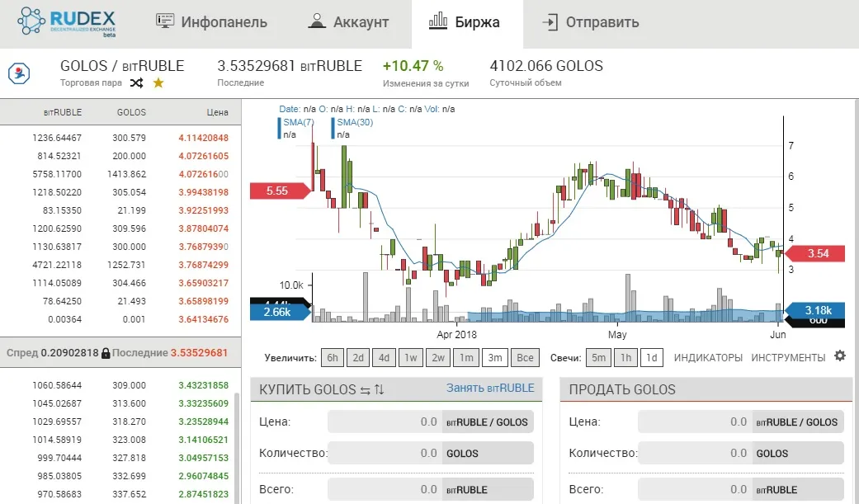This screenshot has width=859, height=504.
Task: Select bid price 3.14106521
Action: point(203,440)
